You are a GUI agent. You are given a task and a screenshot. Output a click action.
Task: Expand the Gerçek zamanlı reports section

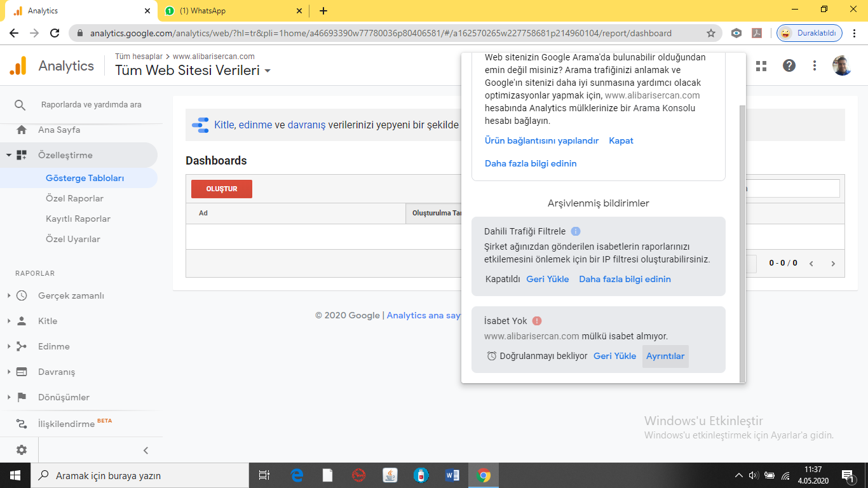click(9, 295)
